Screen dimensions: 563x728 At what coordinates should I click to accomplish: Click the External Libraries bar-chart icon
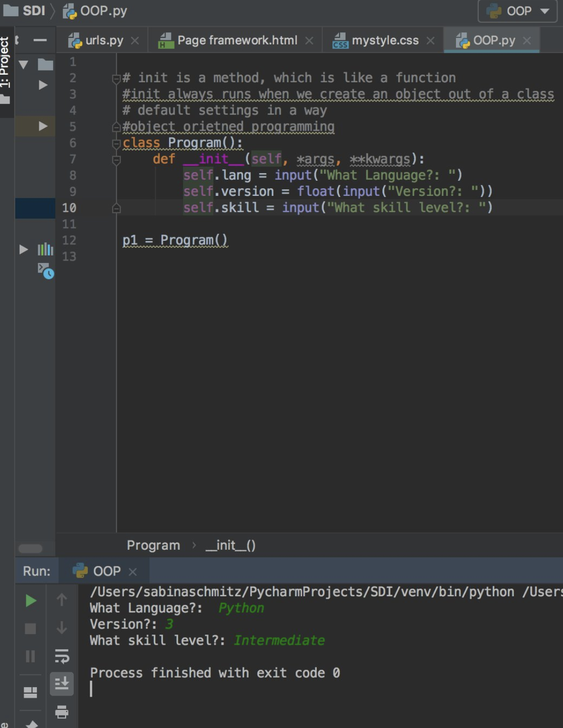click(x=45, y=249)
